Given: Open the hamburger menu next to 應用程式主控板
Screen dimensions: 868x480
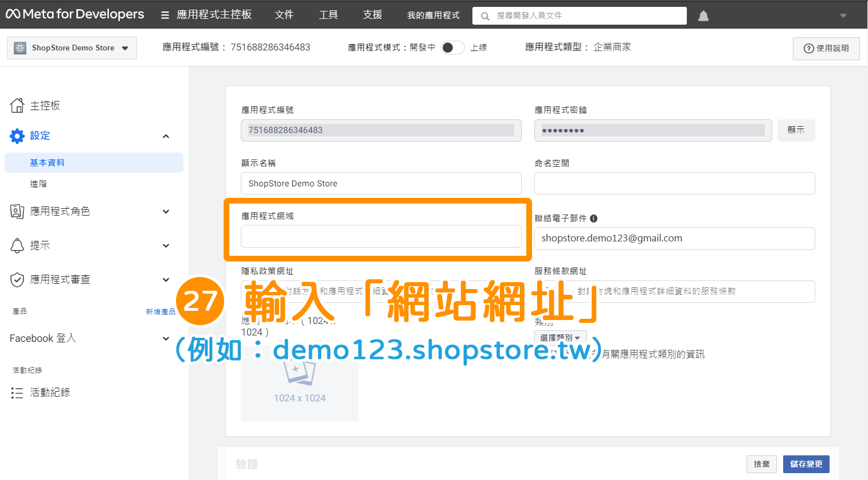Looking at the screenshot, I should [165, 15].
